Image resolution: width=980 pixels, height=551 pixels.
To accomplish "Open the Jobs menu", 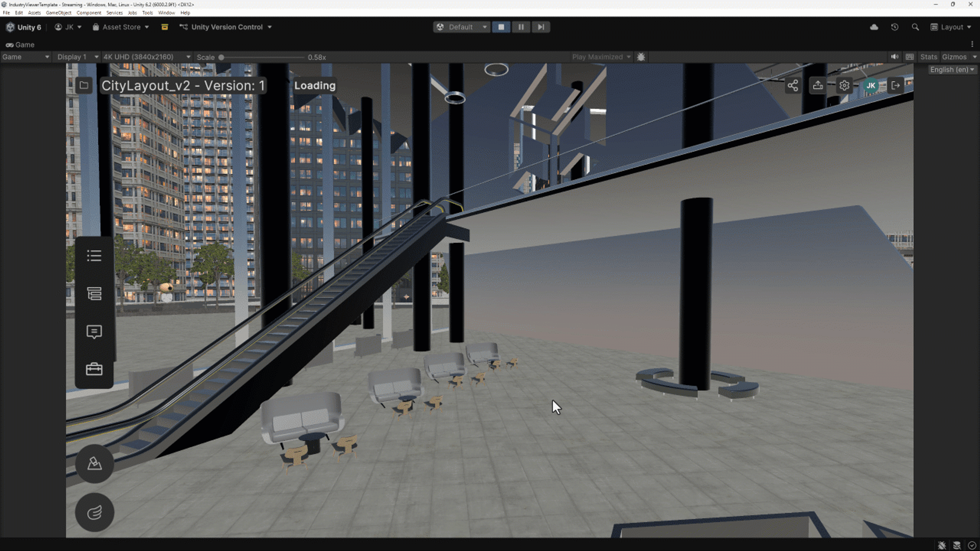I will pos(132,13).
